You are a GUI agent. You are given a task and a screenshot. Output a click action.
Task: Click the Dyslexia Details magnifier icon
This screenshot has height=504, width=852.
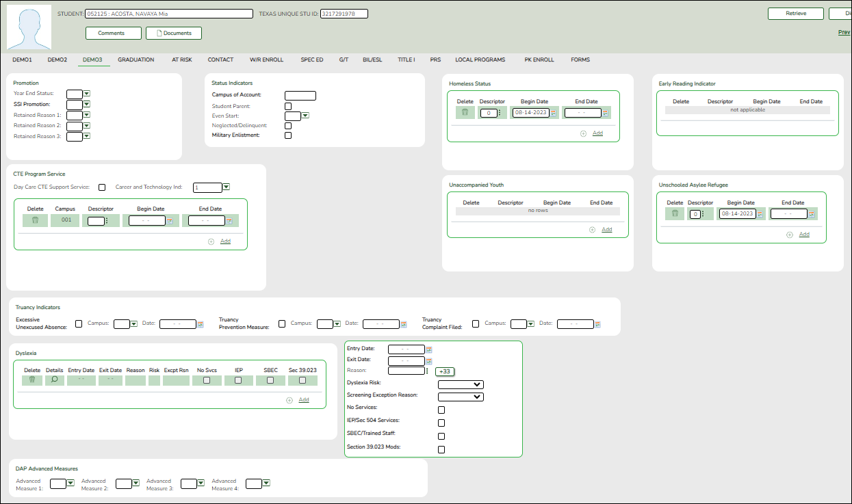pos(55,380)
